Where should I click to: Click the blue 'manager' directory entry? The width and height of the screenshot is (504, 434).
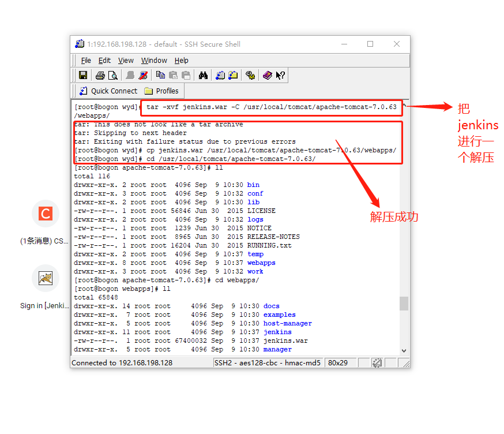pos(277,349)
